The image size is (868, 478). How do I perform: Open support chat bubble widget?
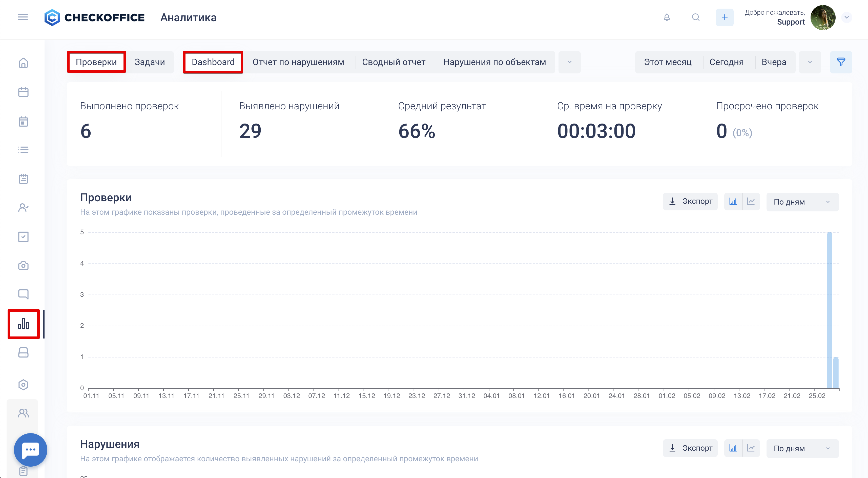click(30, 450)
